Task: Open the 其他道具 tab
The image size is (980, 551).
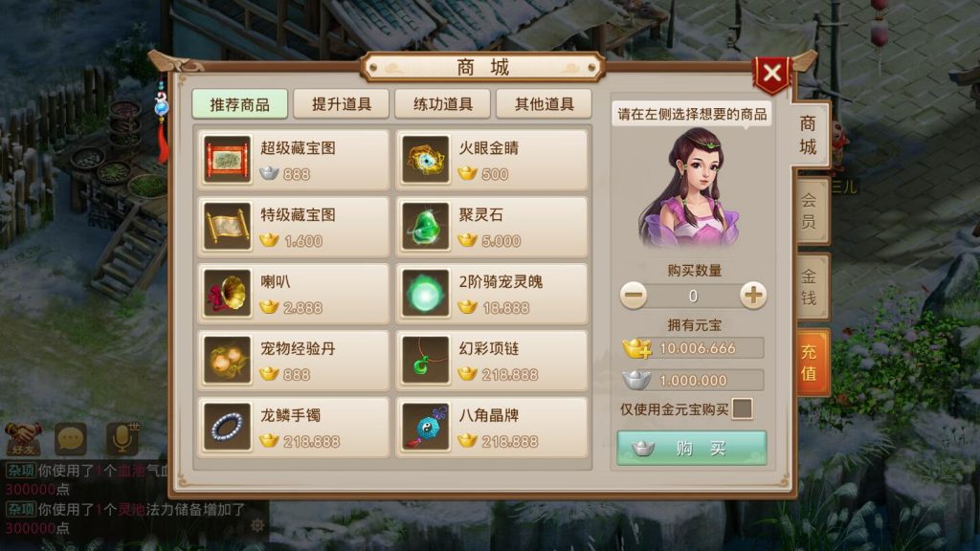Action: click(x=544, y=103)
